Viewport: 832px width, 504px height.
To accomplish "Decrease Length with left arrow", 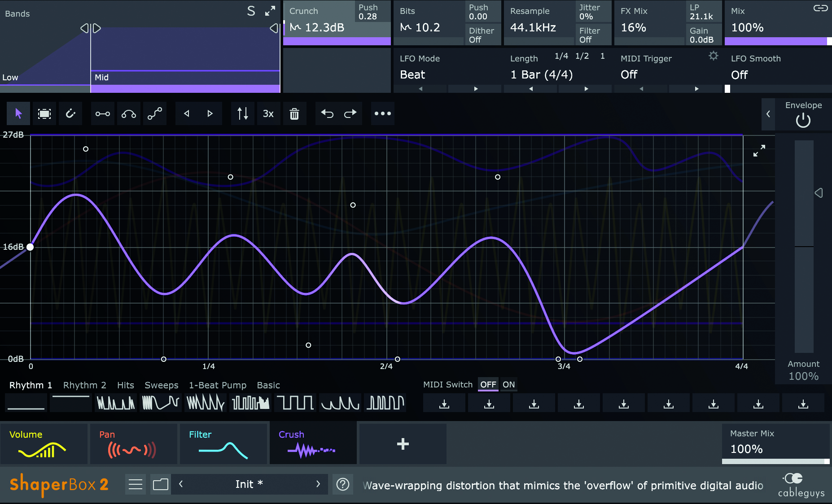I will [x=531, y=89].
